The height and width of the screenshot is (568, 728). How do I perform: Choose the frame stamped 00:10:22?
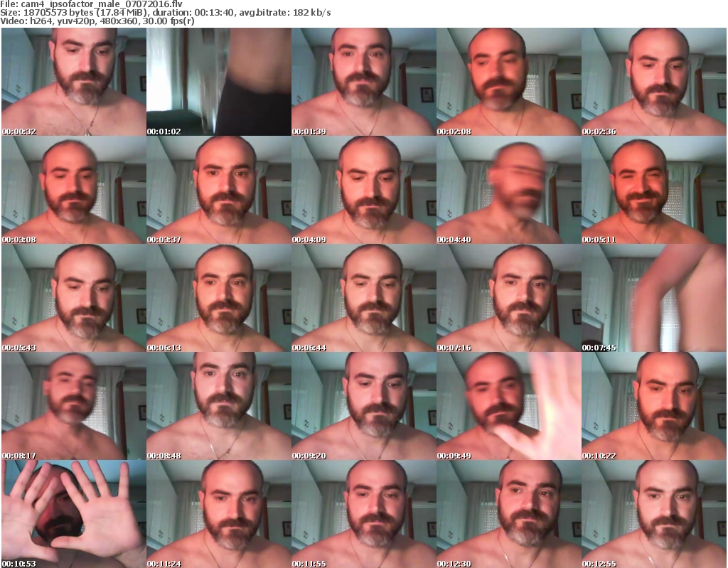(x=654, y=406)
